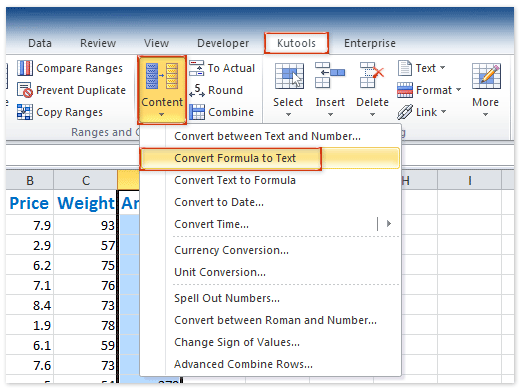Click the cell containing 6.2
This screenshot has height=390, width=520.
29,265
